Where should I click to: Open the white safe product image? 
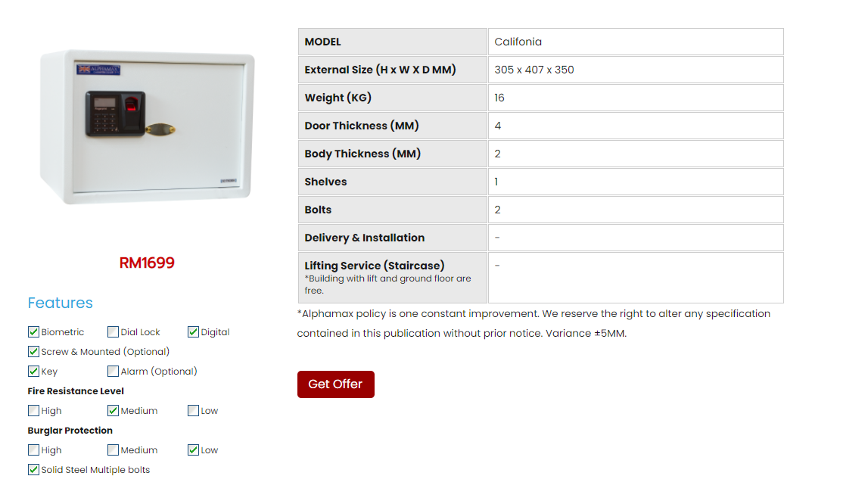coord(147,127)
